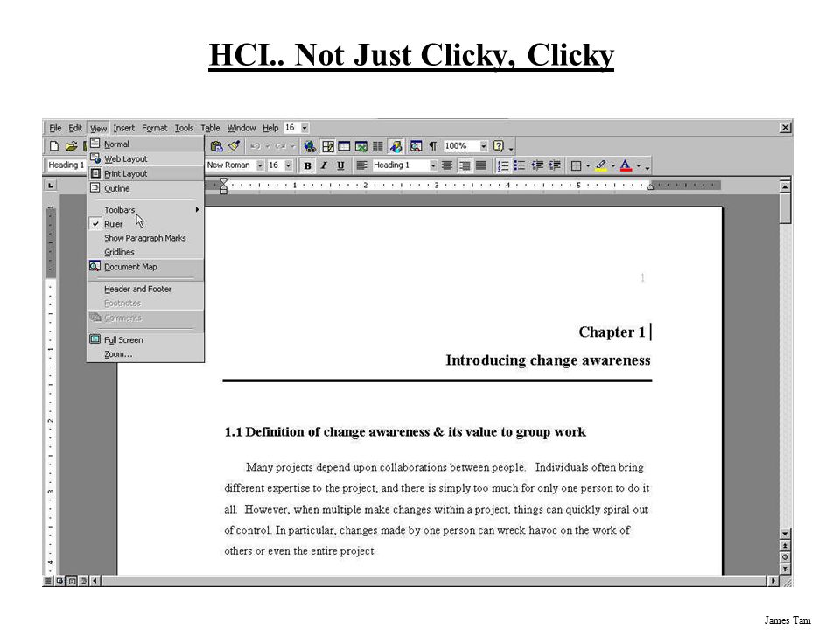This screenshot has width=840, height=630.
Task: Click in the Chapter 1 heading text
Action: point(612,332)
